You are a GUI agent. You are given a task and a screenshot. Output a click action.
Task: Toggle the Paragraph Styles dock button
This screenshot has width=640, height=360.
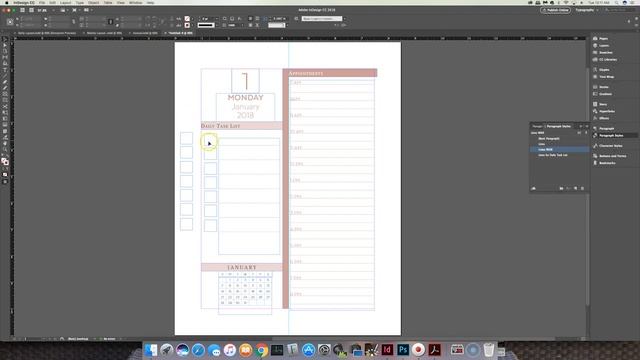click(611, 135)
